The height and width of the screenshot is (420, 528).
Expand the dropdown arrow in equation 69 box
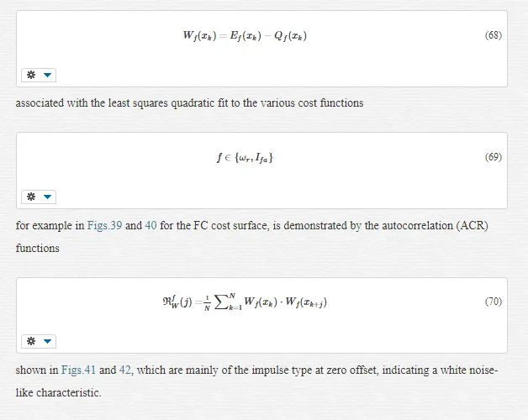pos(47,197)
